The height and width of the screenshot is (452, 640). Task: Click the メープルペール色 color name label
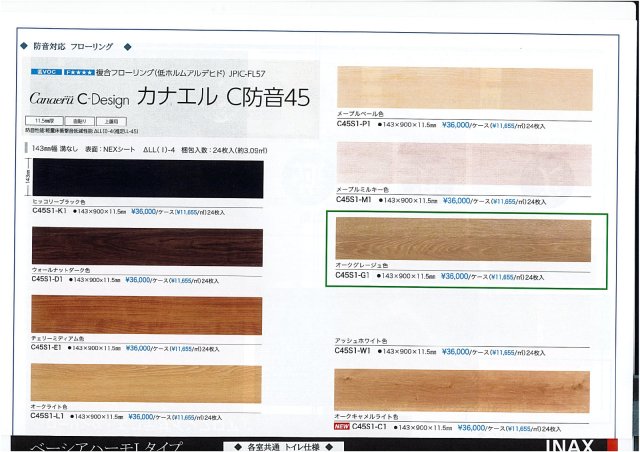360,114
